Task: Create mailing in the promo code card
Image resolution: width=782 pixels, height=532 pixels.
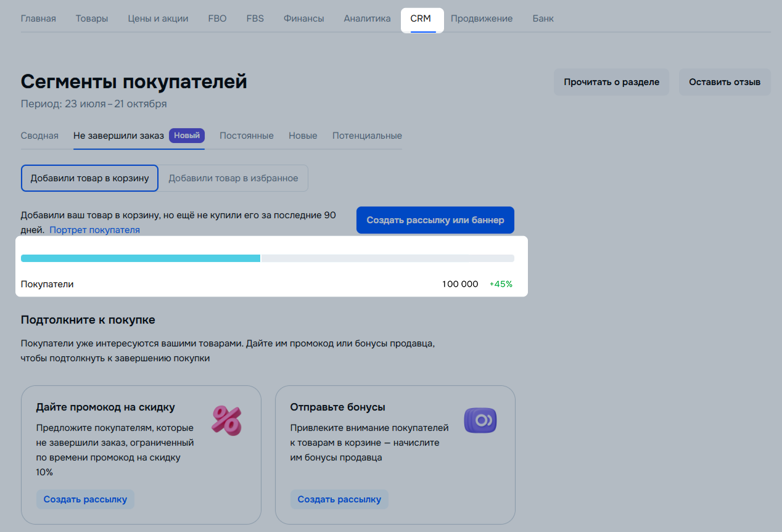Action: [x=85, y=499]
